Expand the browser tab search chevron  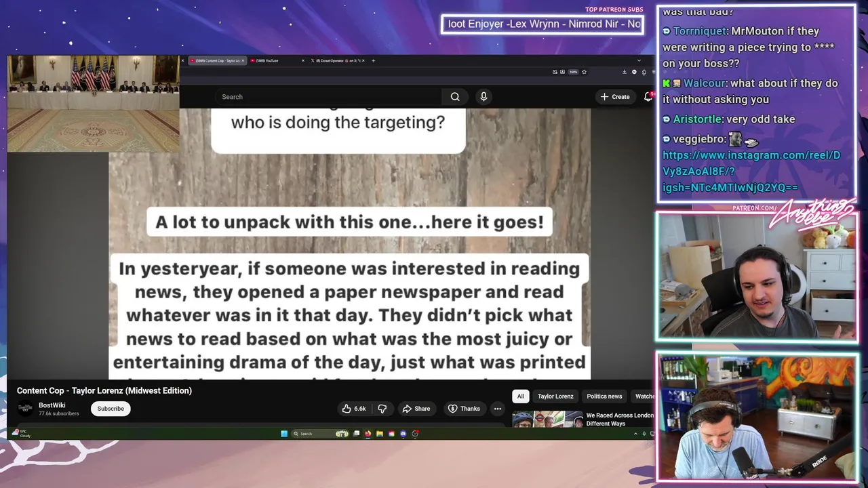click(x=639, y=60)
